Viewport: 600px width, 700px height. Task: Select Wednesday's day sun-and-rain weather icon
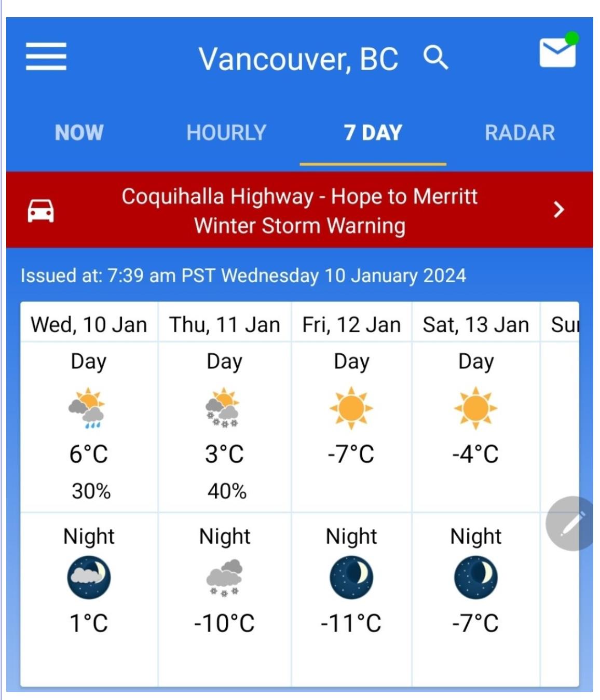pos(88,408)
